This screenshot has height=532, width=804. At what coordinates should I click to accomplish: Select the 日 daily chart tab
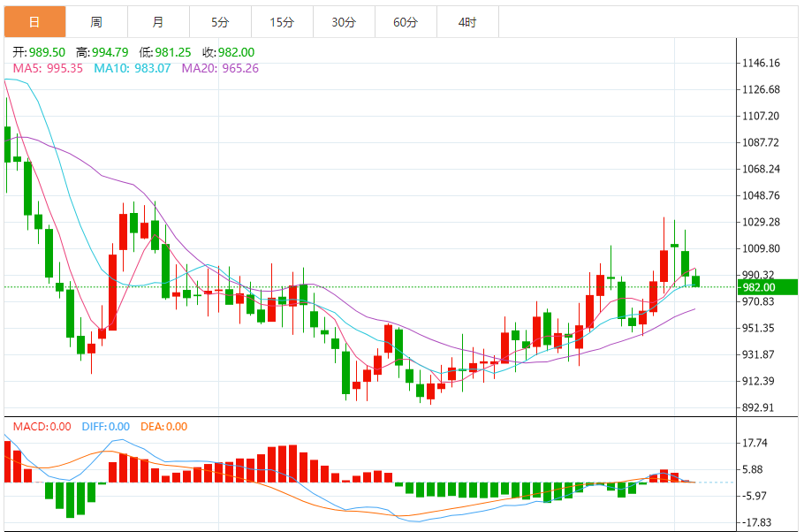(34, 22)
